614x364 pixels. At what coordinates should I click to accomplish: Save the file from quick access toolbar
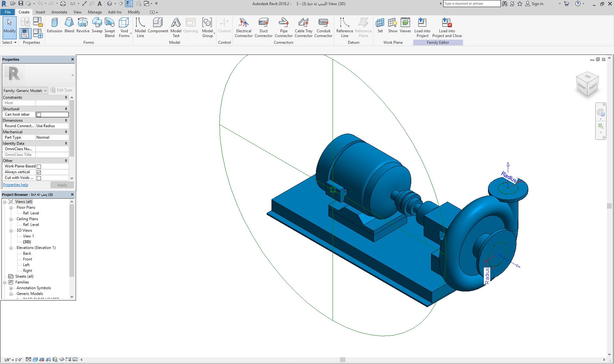tap(21, 4)
